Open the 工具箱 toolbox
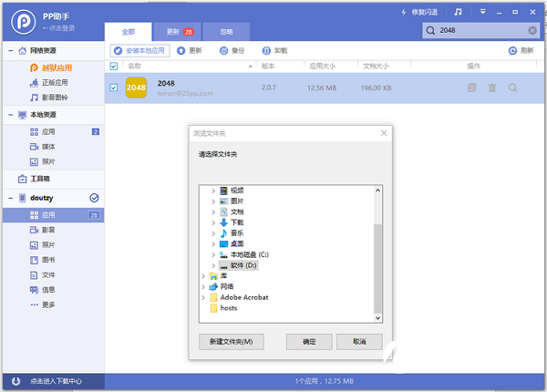The image size is (547, 392). [x=34, y=179]
